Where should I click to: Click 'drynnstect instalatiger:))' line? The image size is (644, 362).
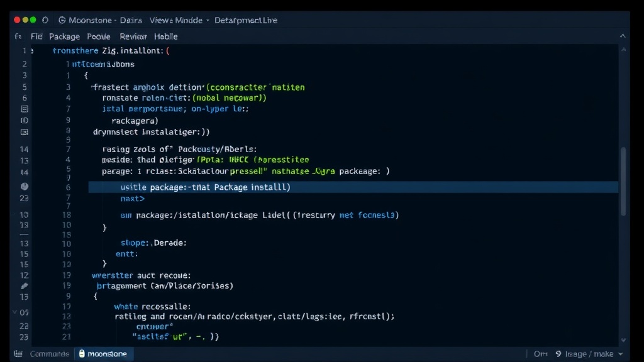(x=151, y=132)
